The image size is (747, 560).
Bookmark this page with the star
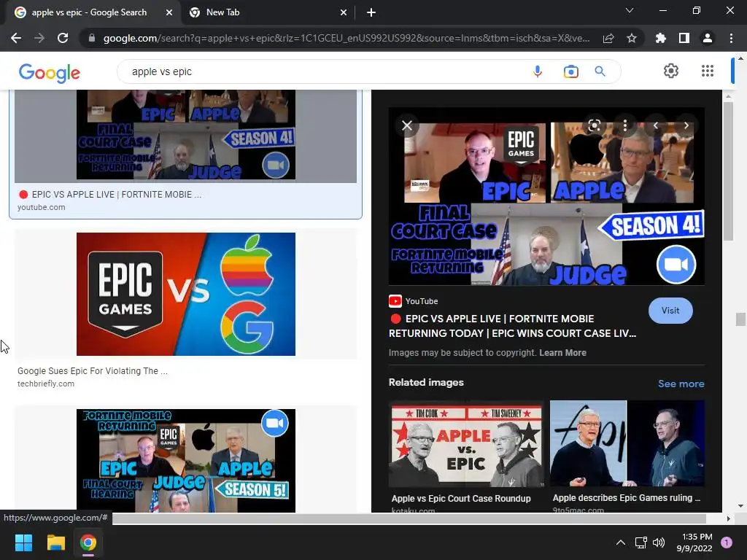click(x=632, y=38)
